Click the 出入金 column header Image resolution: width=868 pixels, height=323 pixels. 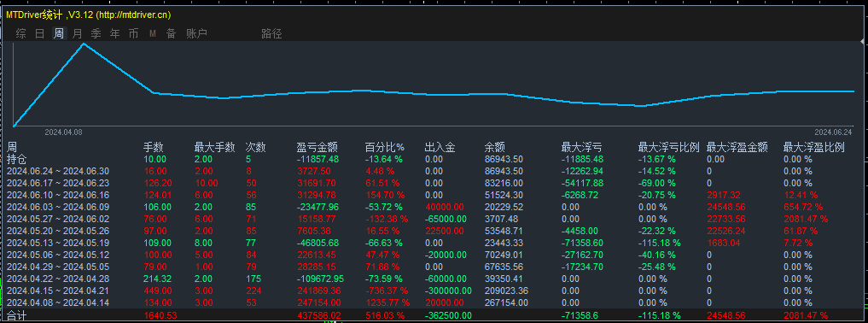click(440, 147)
